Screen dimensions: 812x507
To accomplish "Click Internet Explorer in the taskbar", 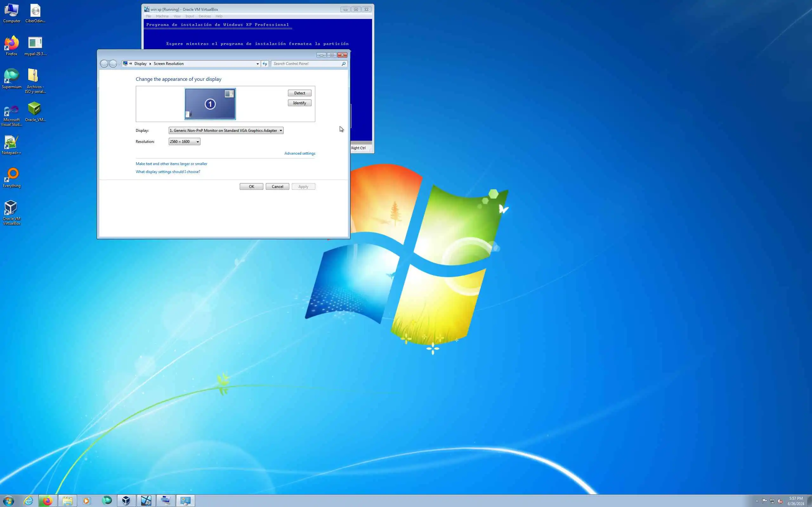I will (x=29, y=501).
